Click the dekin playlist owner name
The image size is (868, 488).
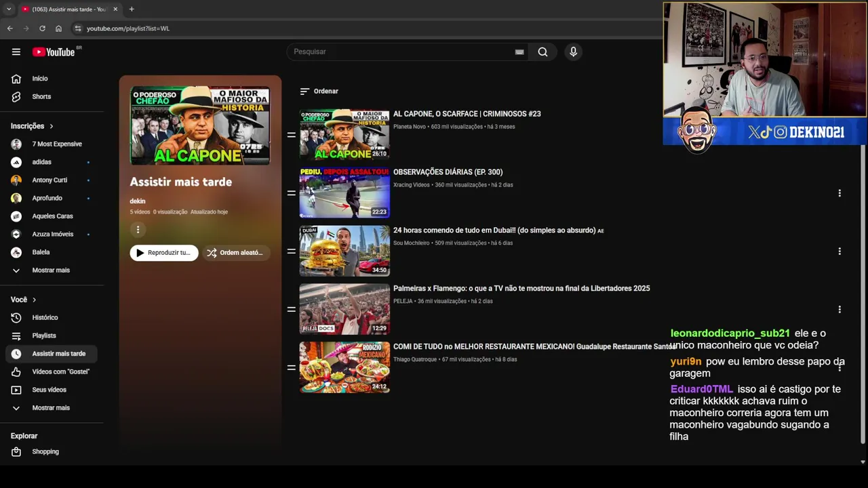point(138,201)
